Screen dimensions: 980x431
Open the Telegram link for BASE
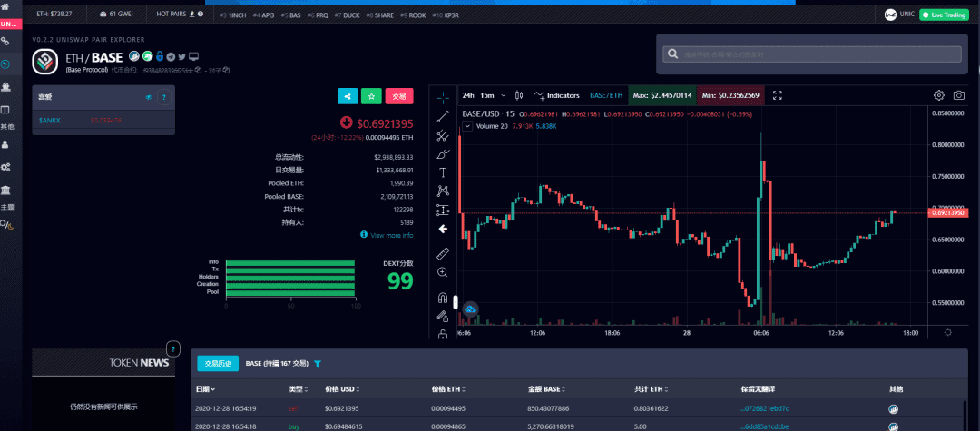[x=171, y=57]
